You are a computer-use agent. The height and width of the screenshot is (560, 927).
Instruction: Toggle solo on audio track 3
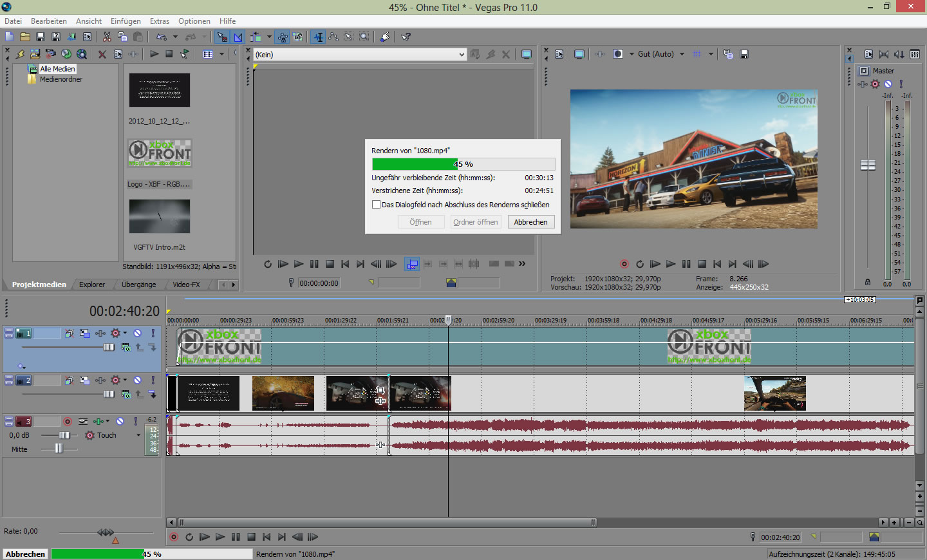tap(135, 422)
